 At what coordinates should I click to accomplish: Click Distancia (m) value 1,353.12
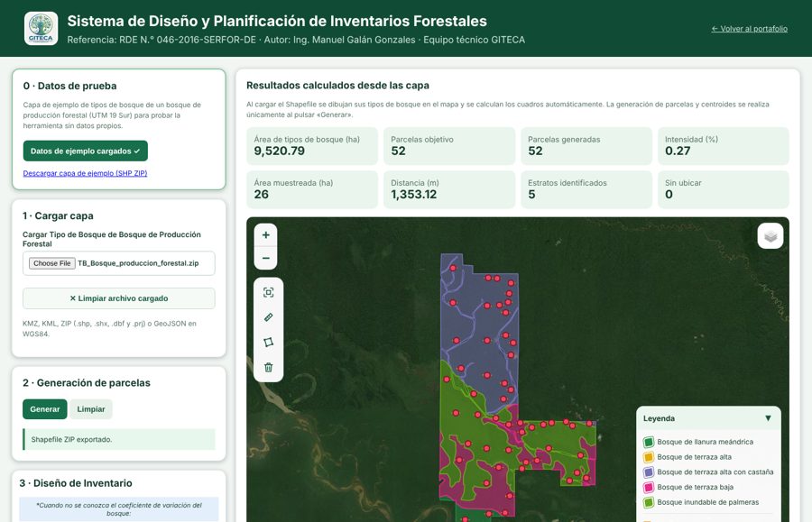coord(414,195)
